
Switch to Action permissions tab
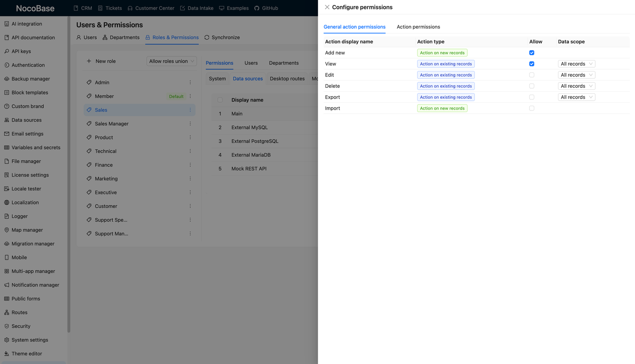coord(418,27)
